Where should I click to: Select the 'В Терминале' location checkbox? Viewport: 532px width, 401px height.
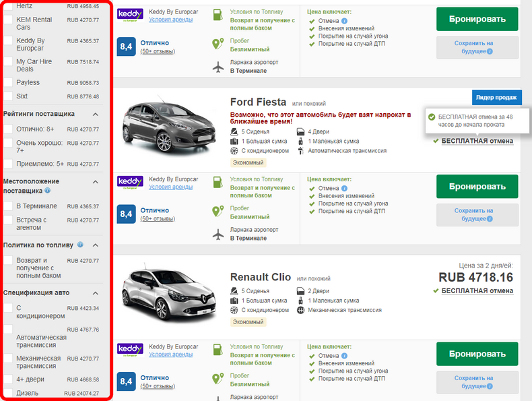[x=8, y=206]
